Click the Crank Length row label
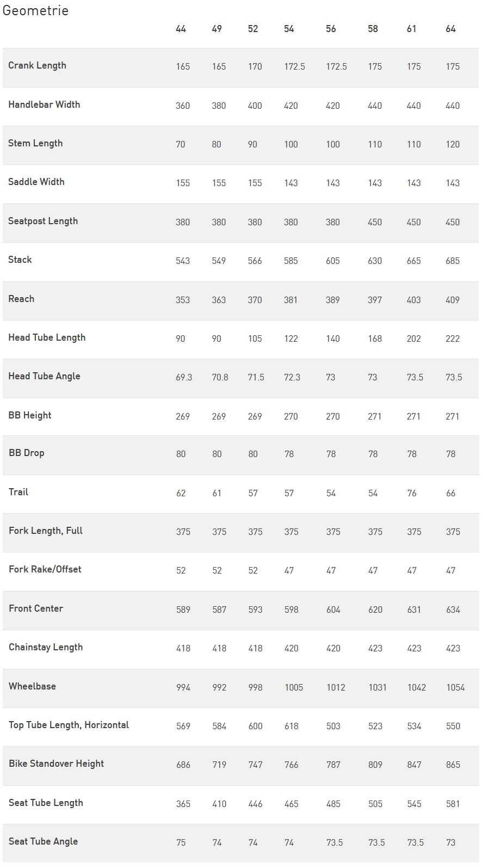This screenshot has height=868, width=482. [x=37, y=65]
